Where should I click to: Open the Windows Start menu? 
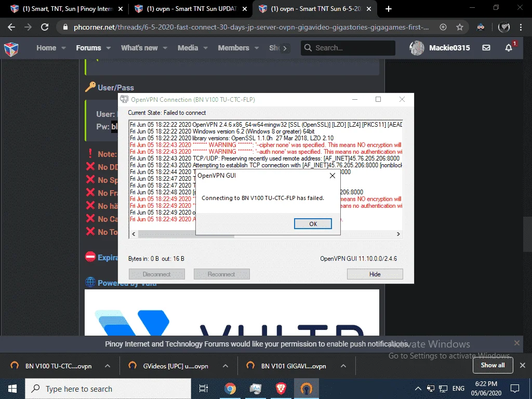tap(12, 389)
